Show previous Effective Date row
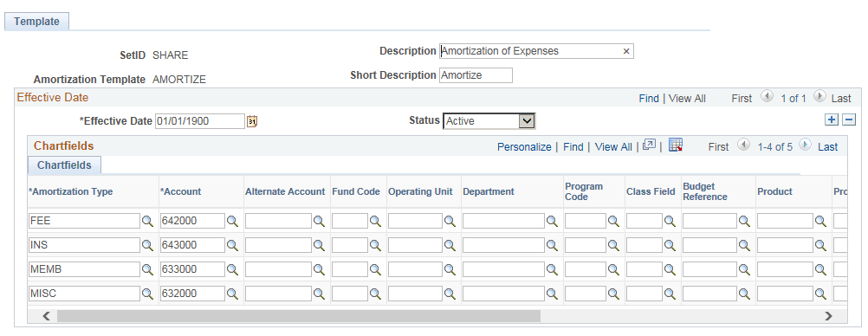This screenshot has height=336, width=868. [767, 97]
